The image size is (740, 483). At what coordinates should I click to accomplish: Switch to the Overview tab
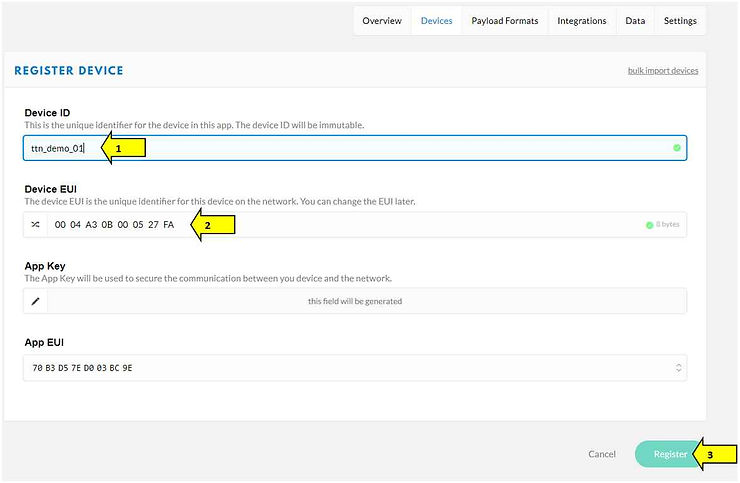(x=382, y=21)
